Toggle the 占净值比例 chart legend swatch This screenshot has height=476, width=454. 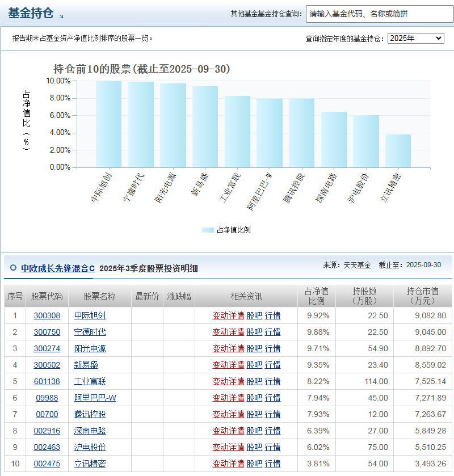point(208,230)
